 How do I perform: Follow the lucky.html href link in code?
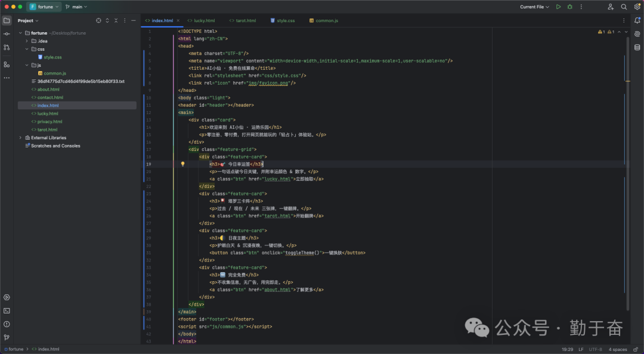(277, 179)
